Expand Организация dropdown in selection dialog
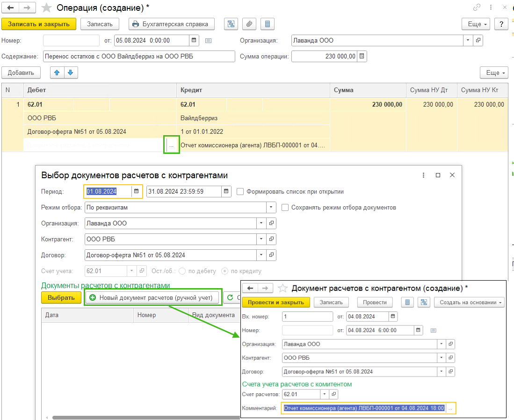514x420 pixels. click(261, 223)
